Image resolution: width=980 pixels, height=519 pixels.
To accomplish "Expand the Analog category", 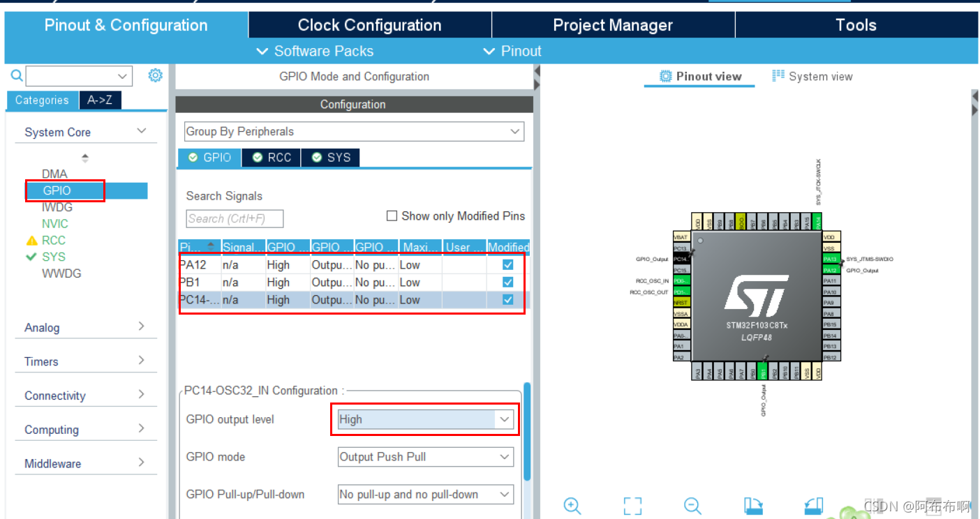I will point(142,326).
